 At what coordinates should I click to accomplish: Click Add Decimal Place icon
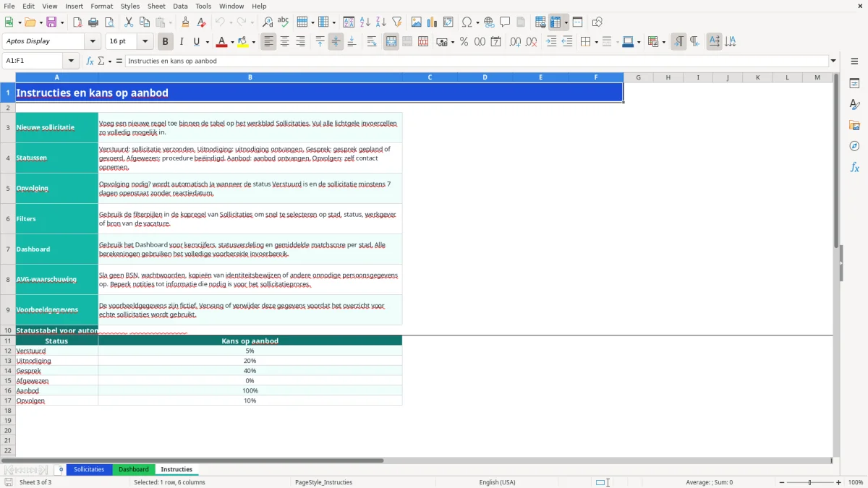[516, 42]
